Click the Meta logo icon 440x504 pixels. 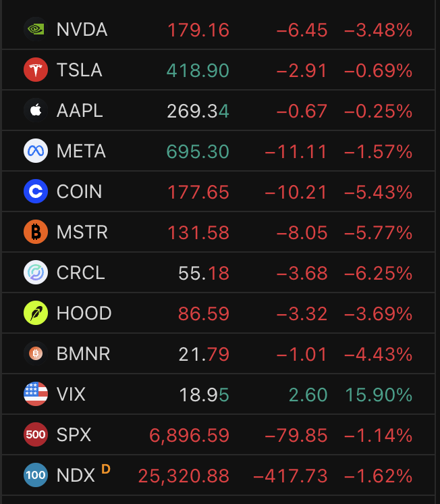[x=35, y=151]
